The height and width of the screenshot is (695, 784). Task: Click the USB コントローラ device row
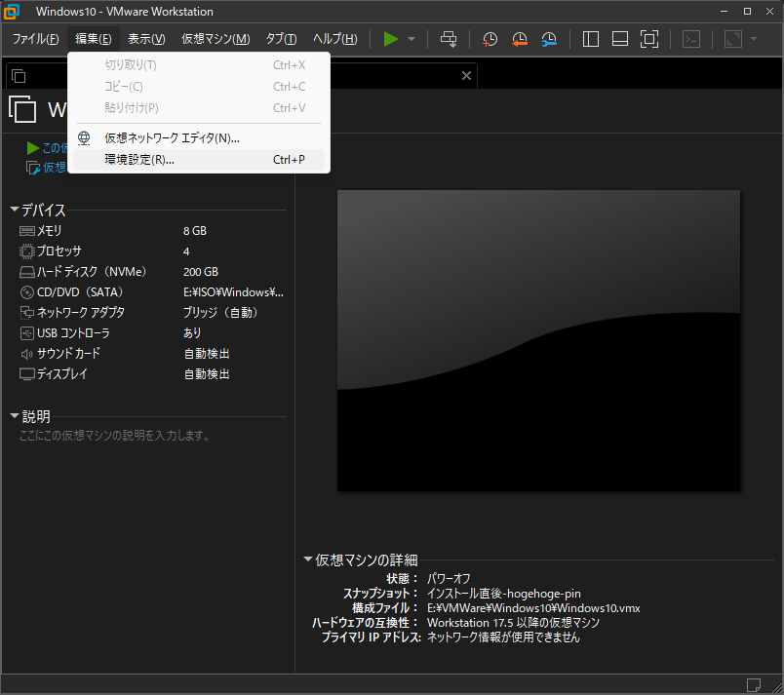pos(151,333)
